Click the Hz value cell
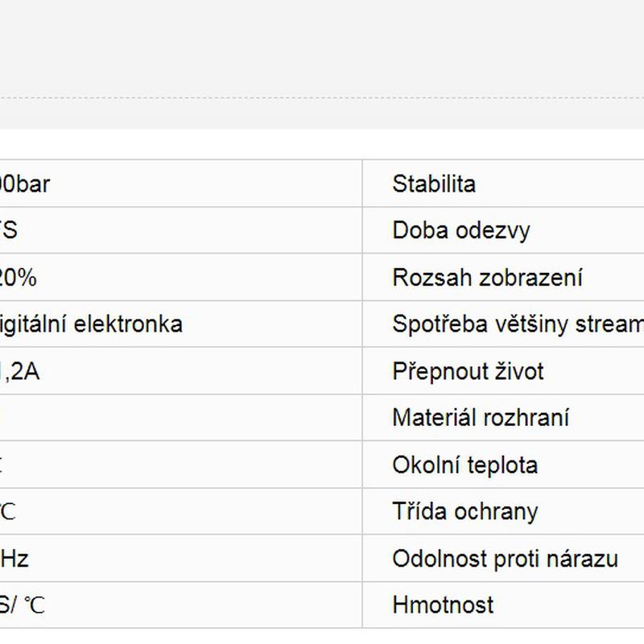The image size is (644, 644). point(14,558)
